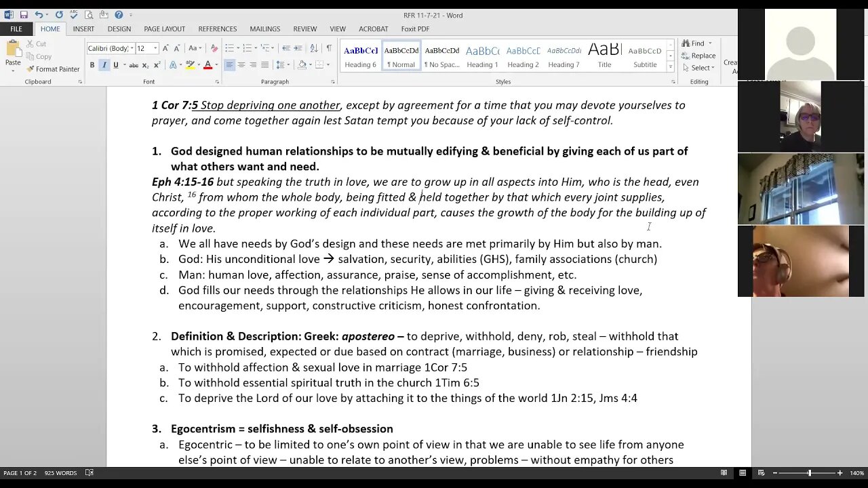Switch to the DESIGN tab
Viewport: 868px width, 488px height.
[119, 29]
